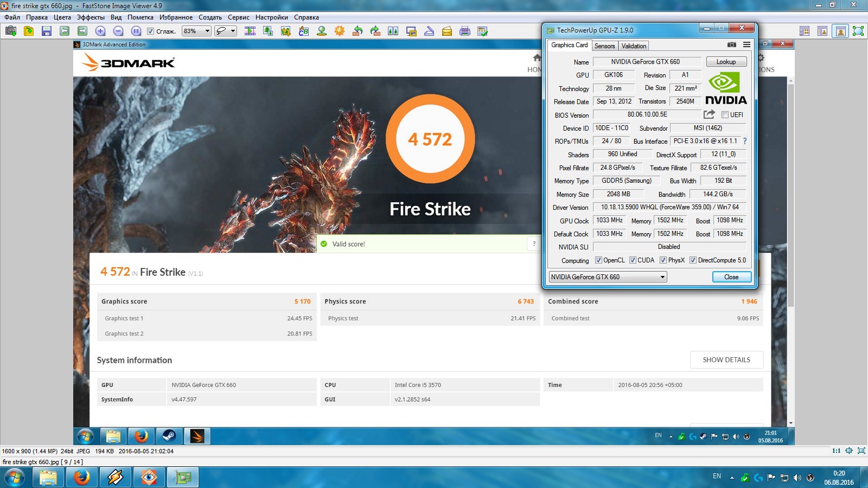Print the image using the printer icon
The height and width of the screenshot is (488, 868).
coord(465,31)
